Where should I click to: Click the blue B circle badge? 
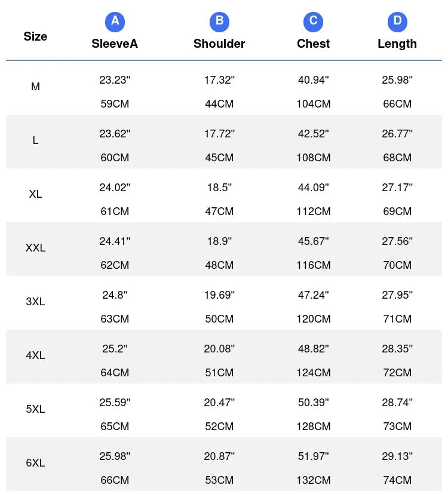(x=219, y=22)
